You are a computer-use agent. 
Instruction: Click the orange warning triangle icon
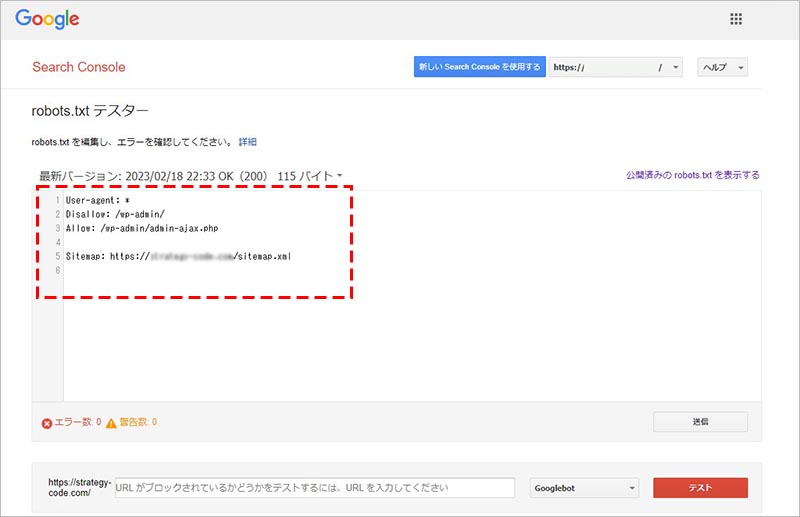point(111,423)
